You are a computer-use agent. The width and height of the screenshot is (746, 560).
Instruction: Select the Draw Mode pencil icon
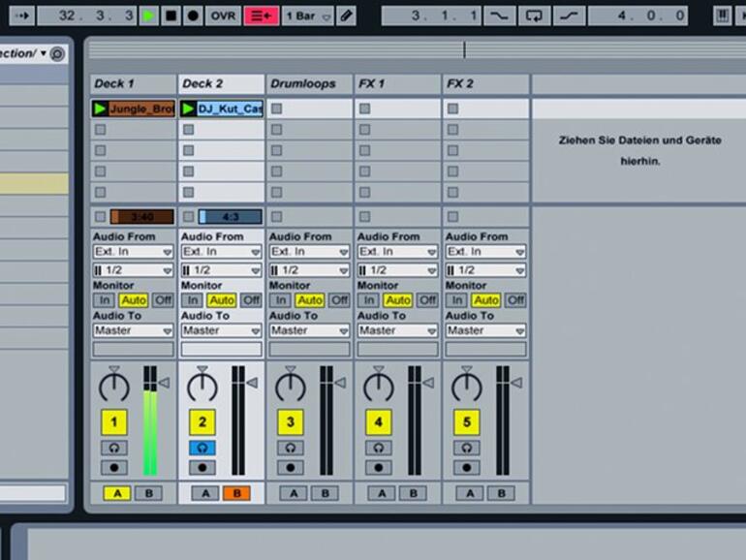pyautogui.click(x=345, y=16)
